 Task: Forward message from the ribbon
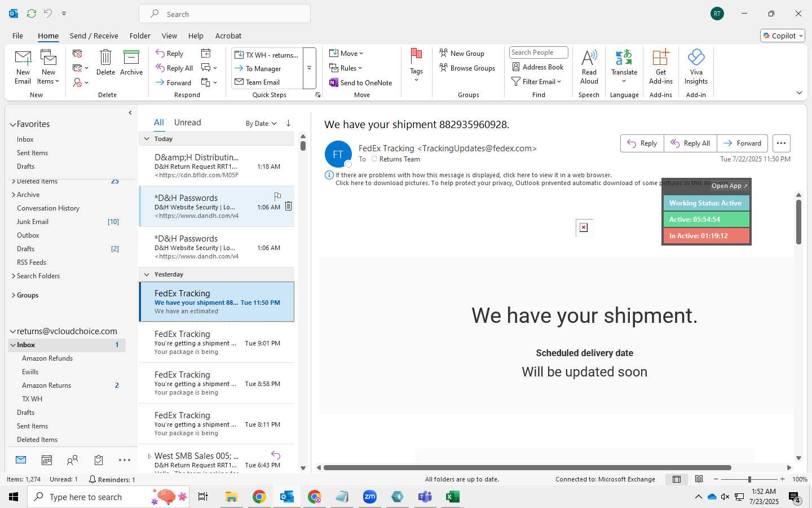click(174, 82)
